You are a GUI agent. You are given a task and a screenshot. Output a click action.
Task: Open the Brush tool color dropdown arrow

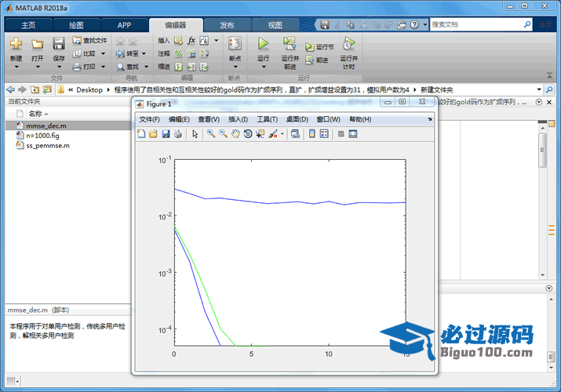(x=282, y=134)
